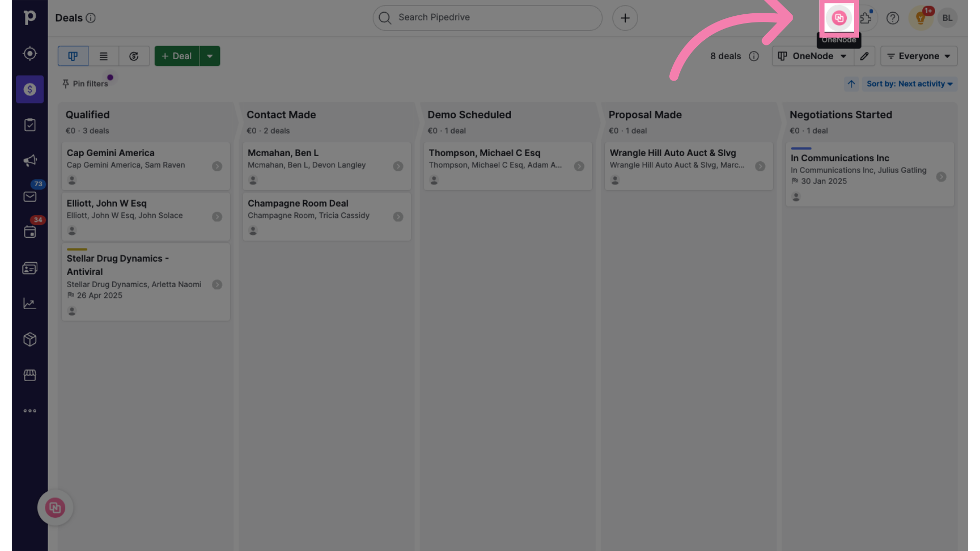Select the forecasting view icon tab
Screen dimensions: 980x551
tap(134, 56)
